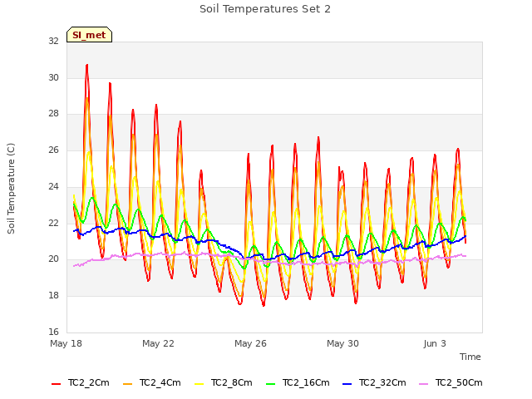The width and height of the screenshot is (532, 399).
Task: Click the 24 y-axis tick label
Action: pos(53,186)
